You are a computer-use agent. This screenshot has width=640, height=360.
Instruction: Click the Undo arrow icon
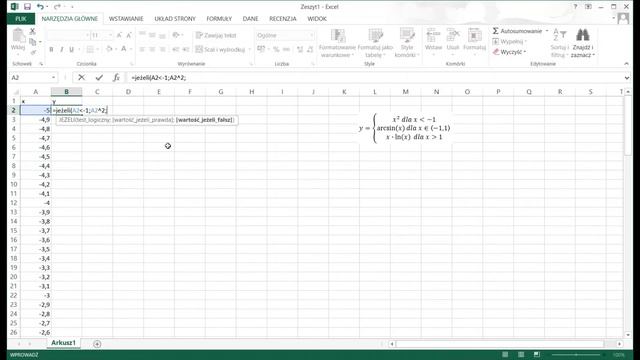pos(40,7)
